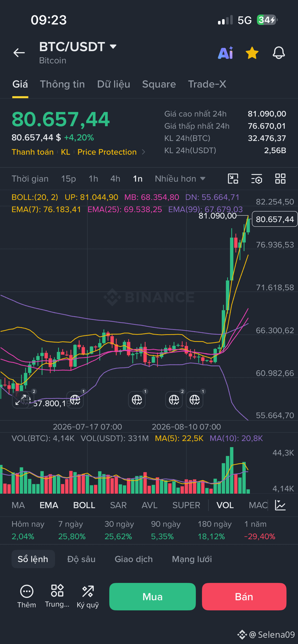Expand the BTC/USDT pair selector dropdown
Screen dimensions: 298x644
113,47
